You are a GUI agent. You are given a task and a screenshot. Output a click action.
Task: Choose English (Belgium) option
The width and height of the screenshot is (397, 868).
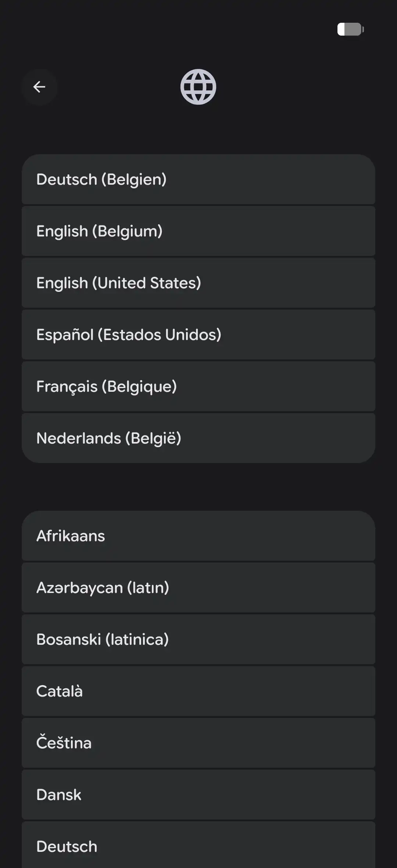tap(198, 231)
